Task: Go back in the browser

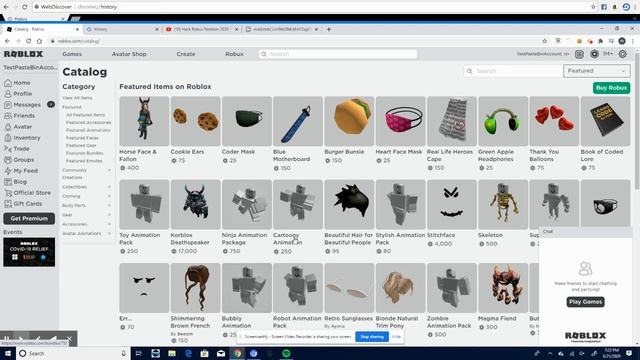Action: click(x=7, y=41)
